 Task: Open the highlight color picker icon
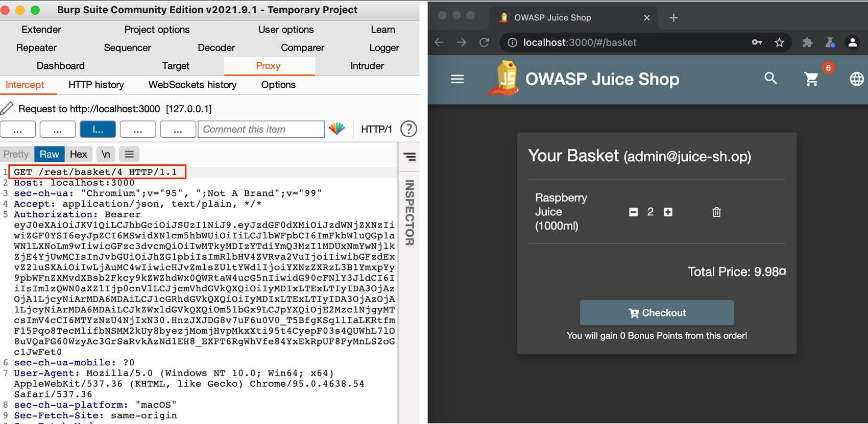pyautogui.click(x=337, y=129)
